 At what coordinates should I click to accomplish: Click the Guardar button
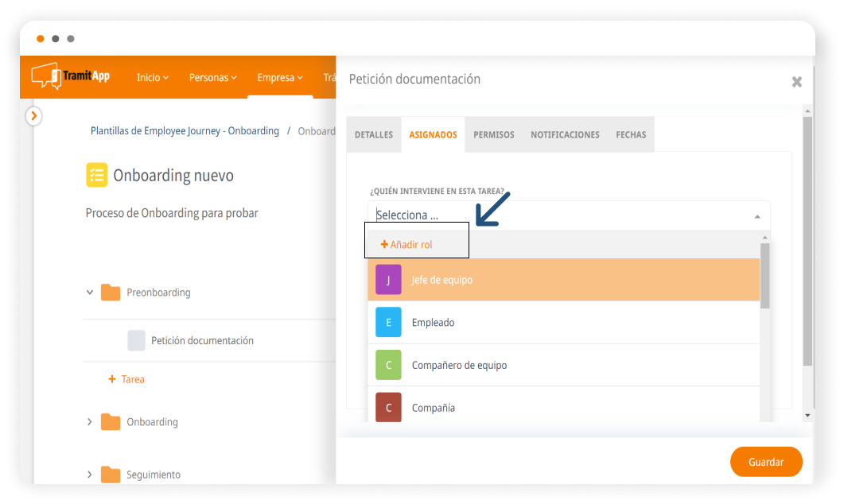pos(765,462)
